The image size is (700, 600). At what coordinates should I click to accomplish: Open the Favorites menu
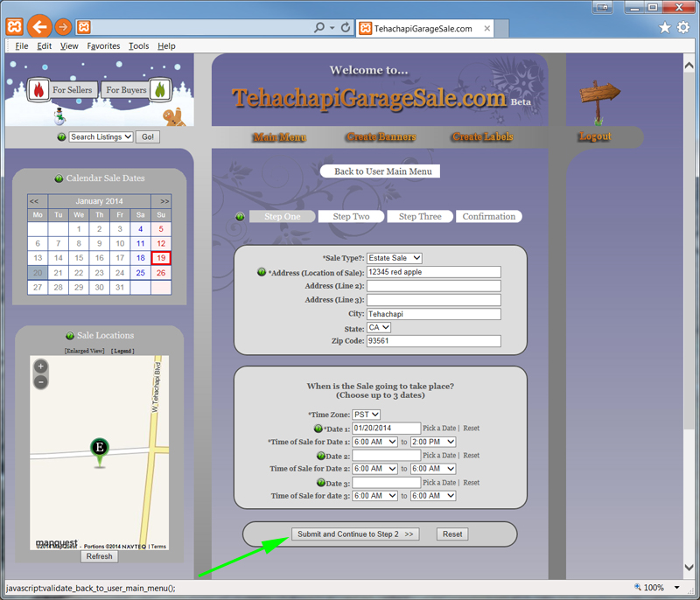click(x=103, y=46)
